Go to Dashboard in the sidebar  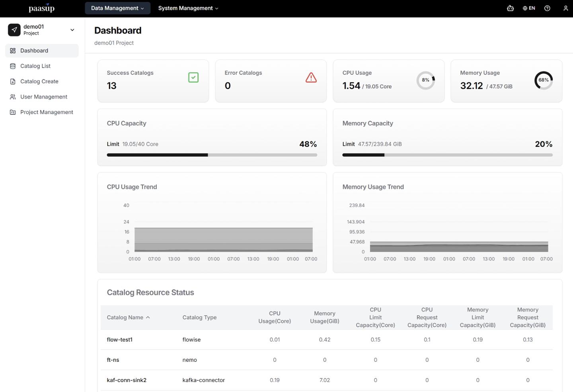click(x=42, y=51)
